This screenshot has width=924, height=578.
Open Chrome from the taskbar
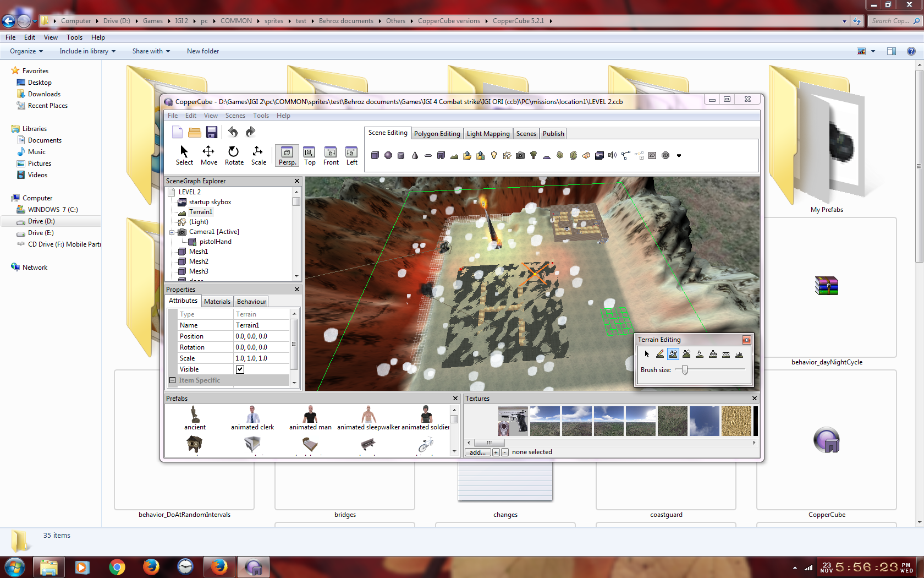117,567
